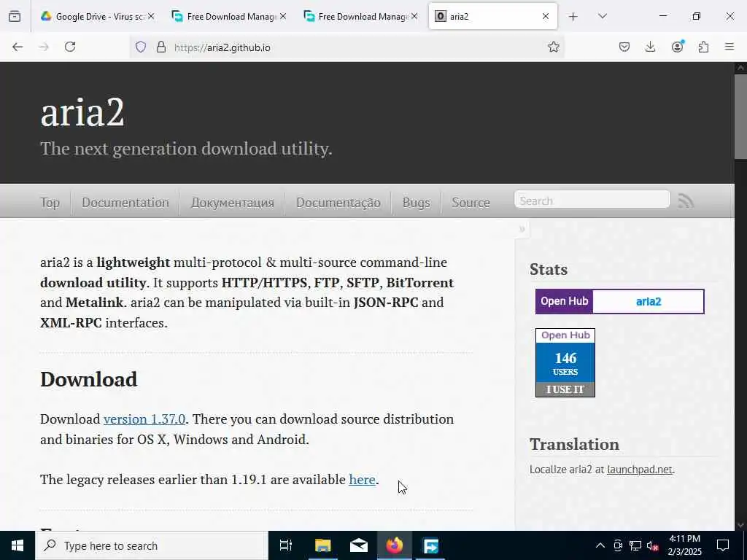747x560 pixels.
Task: Open tracking protection shield icon
Action: [x=141, y=47]
